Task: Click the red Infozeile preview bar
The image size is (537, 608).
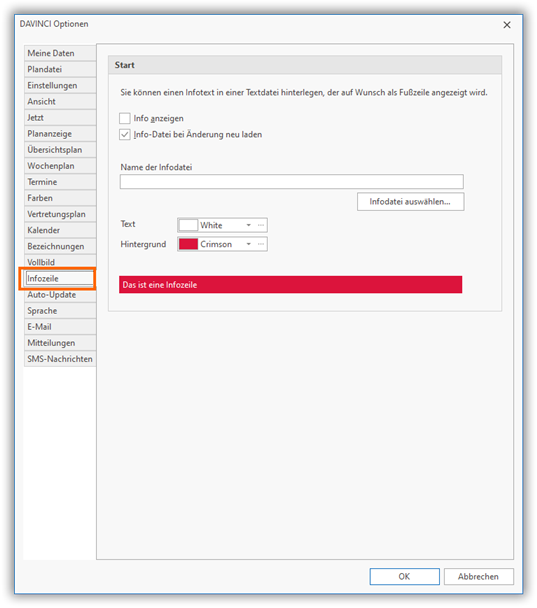Action: pos(290,285)
